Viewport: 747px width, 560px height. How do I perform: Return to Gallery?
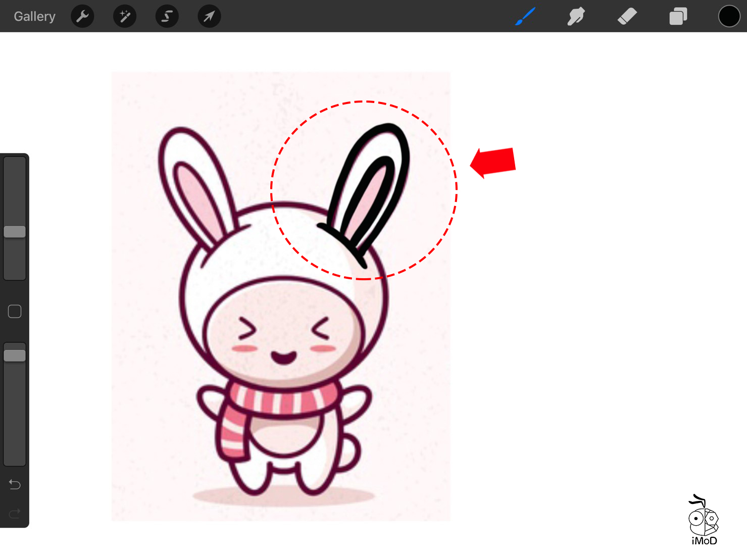pos(34,17)
